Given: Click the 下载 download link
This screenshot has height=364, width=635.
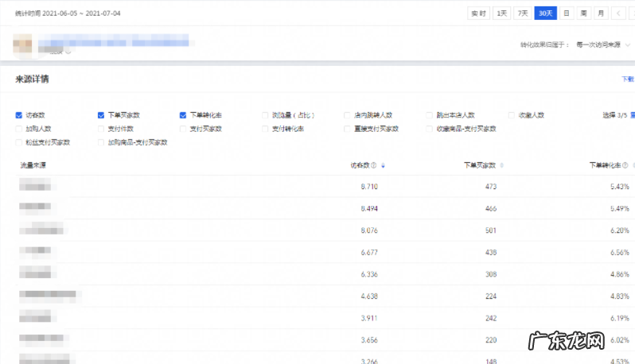Looking at the screenshot, I should click(x=628, y=79).
